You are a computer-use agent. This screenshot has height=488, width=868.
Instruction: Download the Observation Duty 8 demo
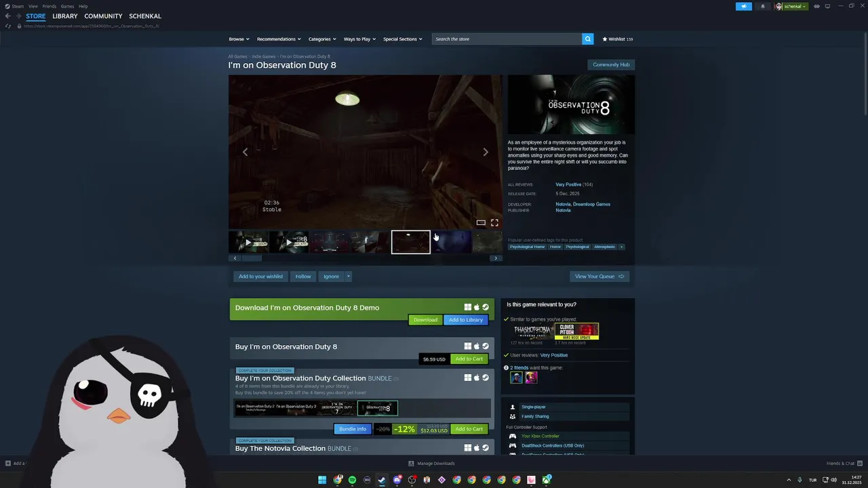coord(425,320)
